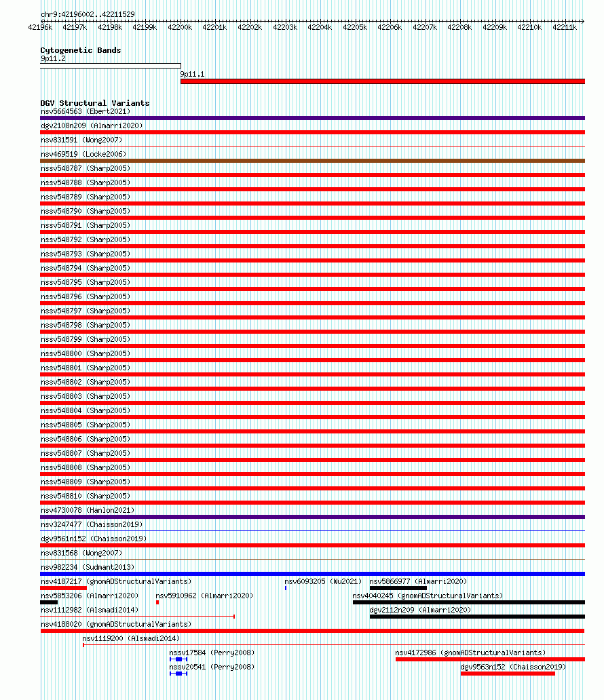
Task: Select nsv982234 (Sudmant2013) label
Action: (x=88, y=568)
